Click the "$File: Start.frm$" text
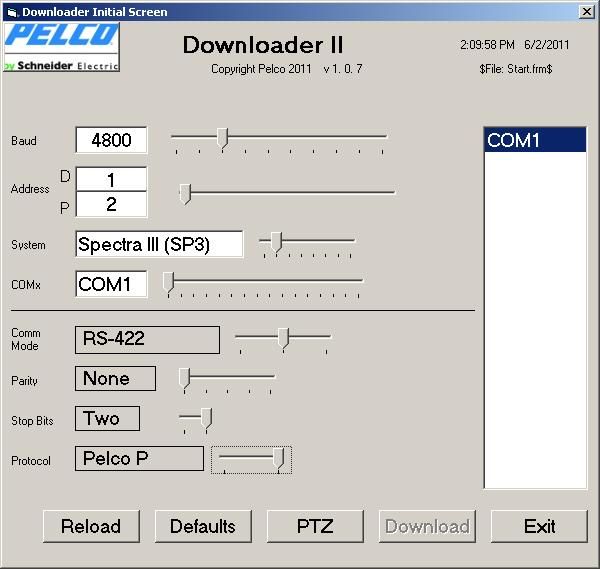600x569 pixels. [x=515, y=69]
